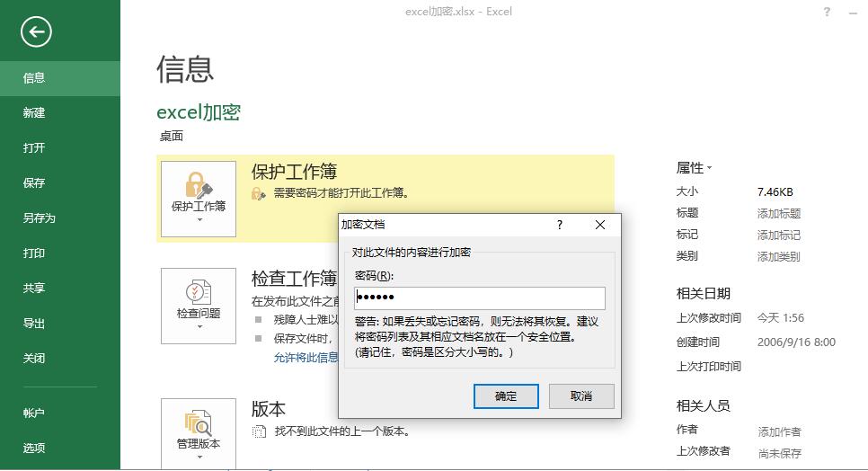
Task: Click the 今天 1:56 modified time
Action: point(781,317)
